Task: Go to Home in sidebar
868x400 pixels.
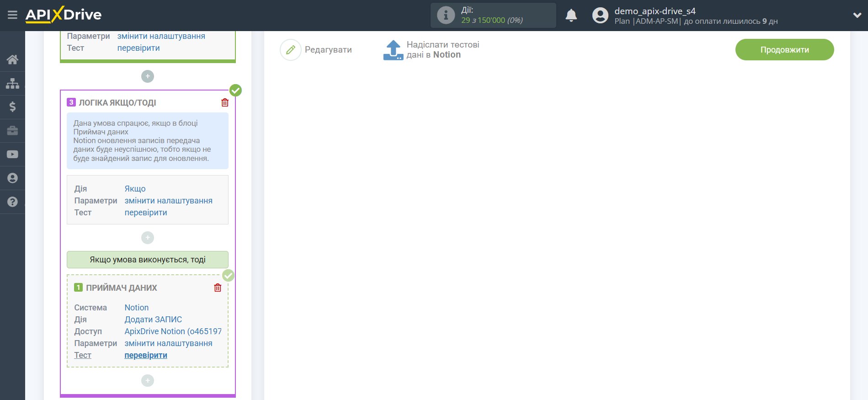Action: coord(12,59)
